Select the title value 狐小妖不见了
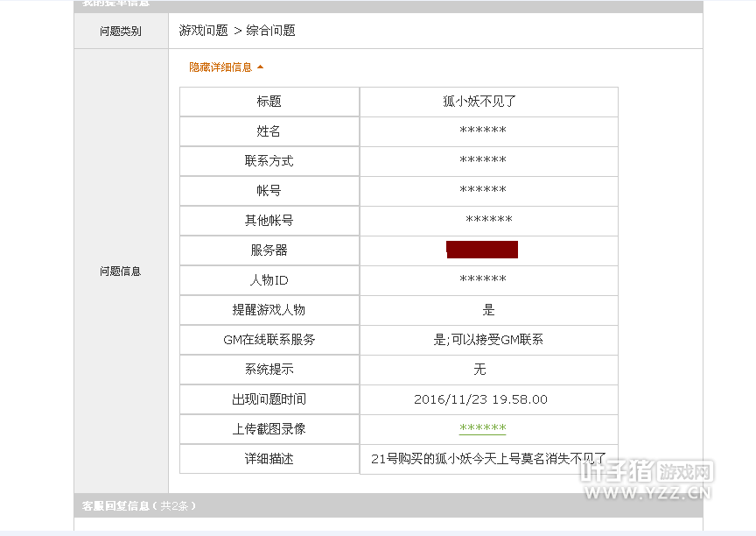Image resolution: width=756 pixels, height=536 pixels. coord(479,102)
